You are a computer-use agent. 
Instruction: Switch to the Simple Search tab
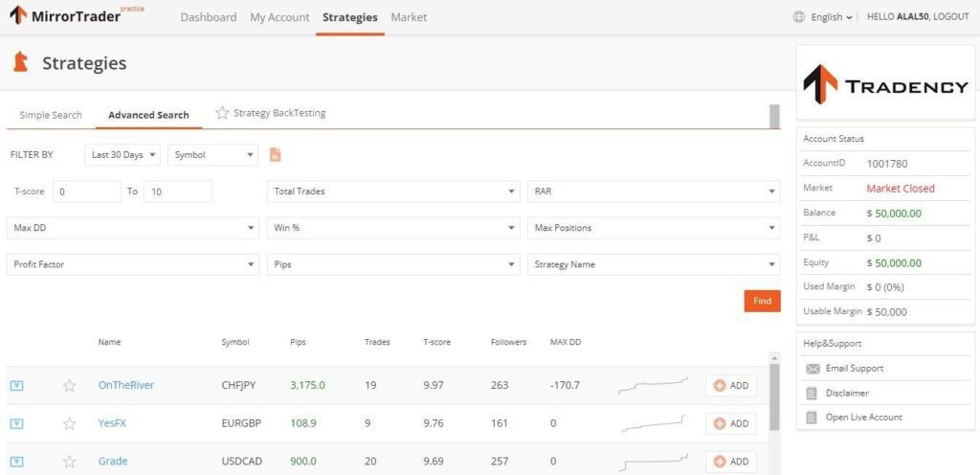click(x=51, y=115)
